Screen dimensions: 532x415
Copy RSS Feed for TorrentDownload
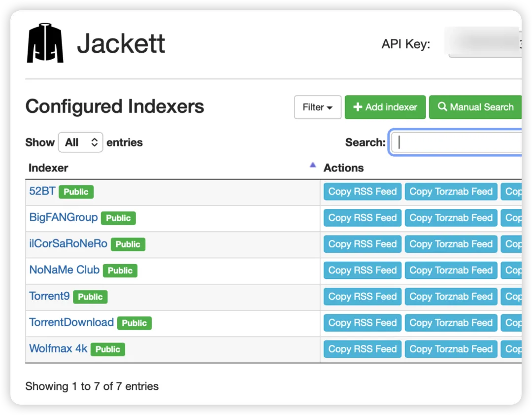pos(363,323)
